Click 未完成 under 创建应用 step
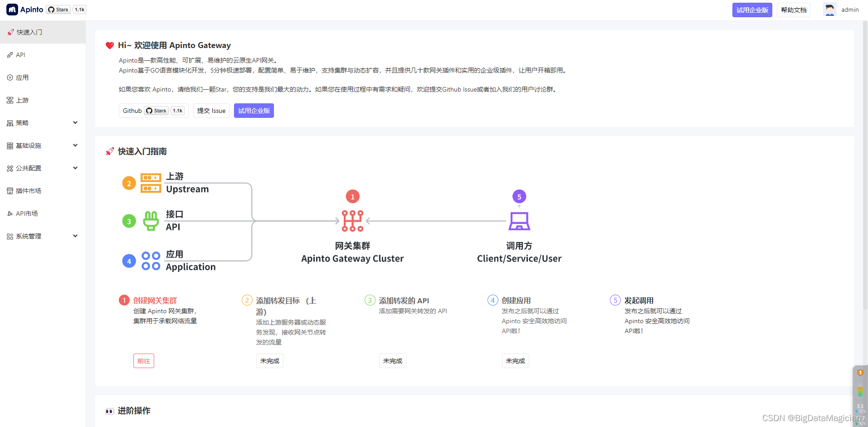 coord(516,361)
